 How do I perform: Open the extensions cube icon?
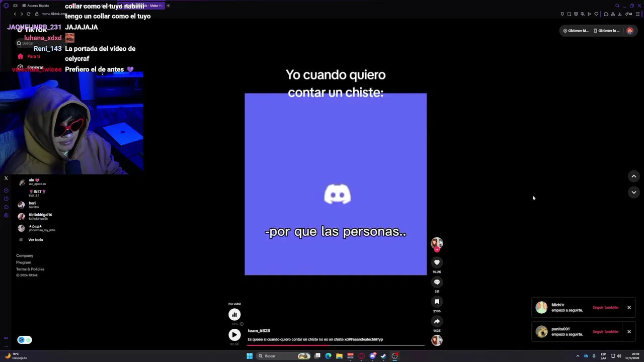[606, 14]
